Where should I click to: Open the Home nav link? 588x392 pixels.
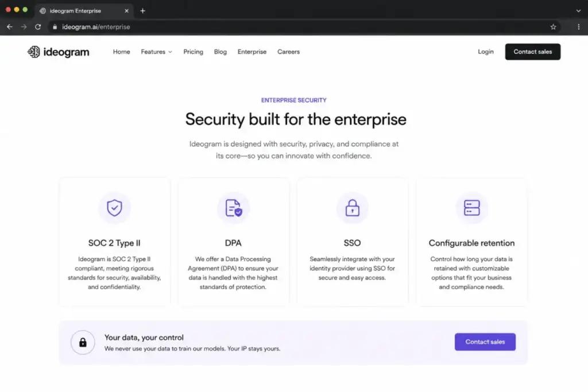coord(122,52)
